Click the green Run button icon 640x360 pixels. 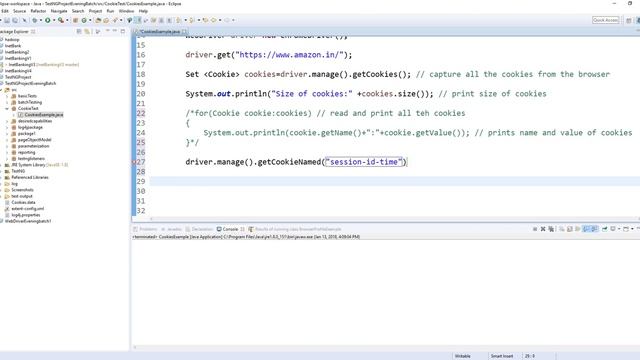pos(47,20)
